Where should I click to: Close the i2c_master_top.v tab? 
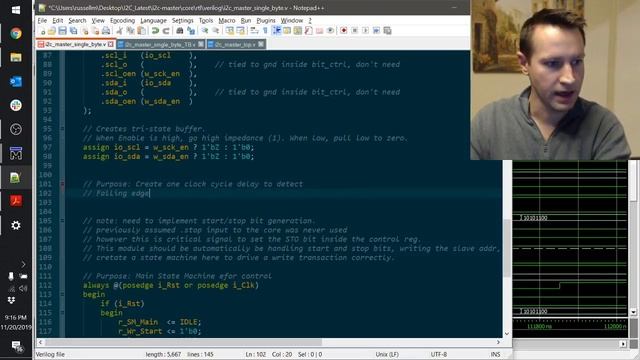click(261, 44)
